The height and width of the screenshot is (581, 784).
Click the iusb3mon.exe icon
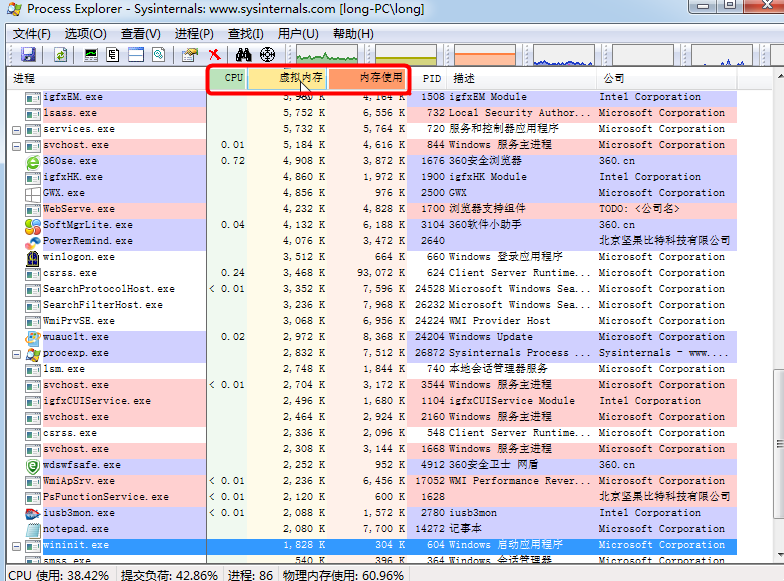click(33, 514)
